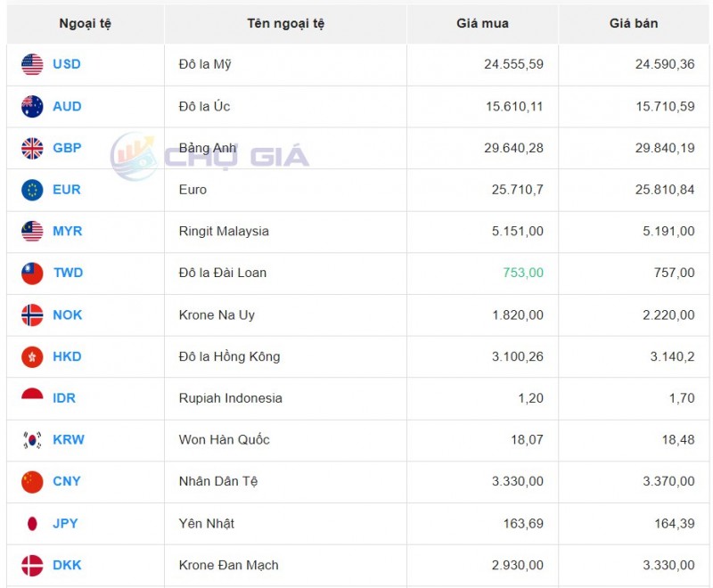
Task: Click the "Giá bán" column header
Action: pyautogui.click(x=634, y=23)
